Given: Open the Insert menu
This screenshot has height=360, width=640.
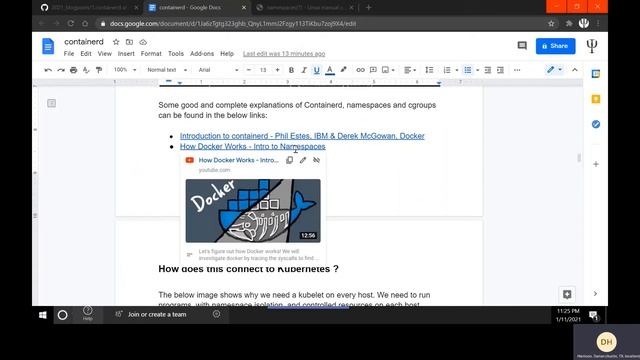Looking at the screenshot, I should [x=126, y=53].
